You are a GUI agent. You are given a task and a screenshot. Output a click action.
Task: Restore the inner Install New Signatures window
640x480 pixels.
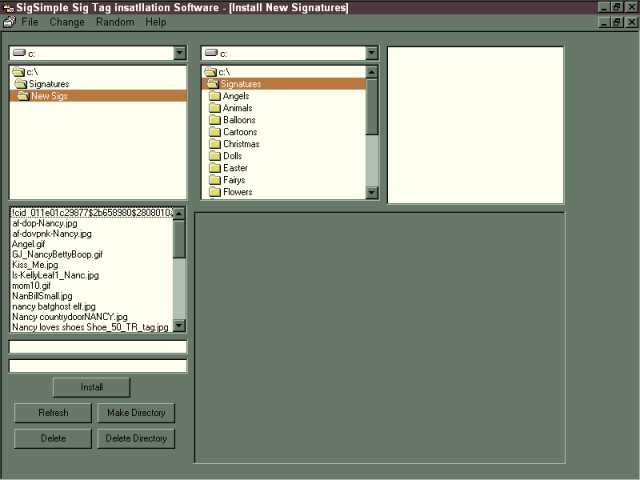617,22
